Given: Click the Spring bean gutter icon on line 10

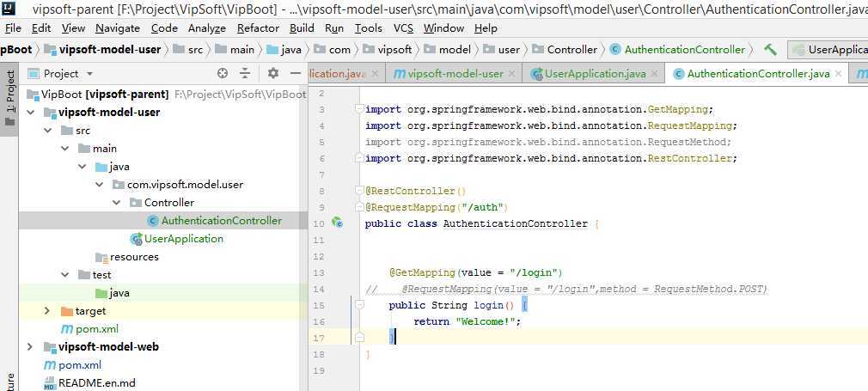Looking at the screenshot, I should tap(337, 223).
